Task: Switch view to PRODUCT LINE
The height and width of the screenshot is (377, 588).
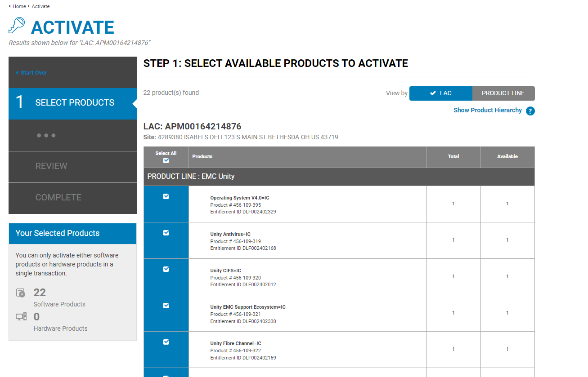Action: pos(503,93)
